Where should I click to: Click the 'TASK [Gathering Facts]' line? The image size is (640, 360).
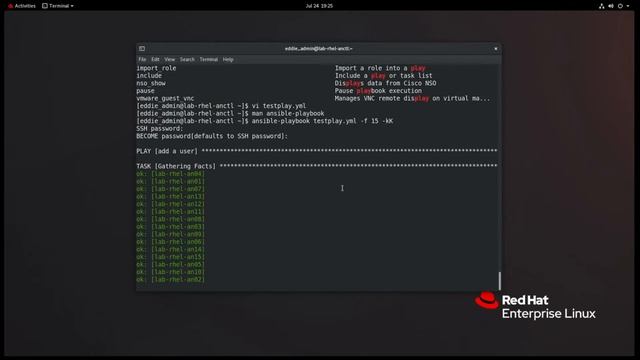317,166
